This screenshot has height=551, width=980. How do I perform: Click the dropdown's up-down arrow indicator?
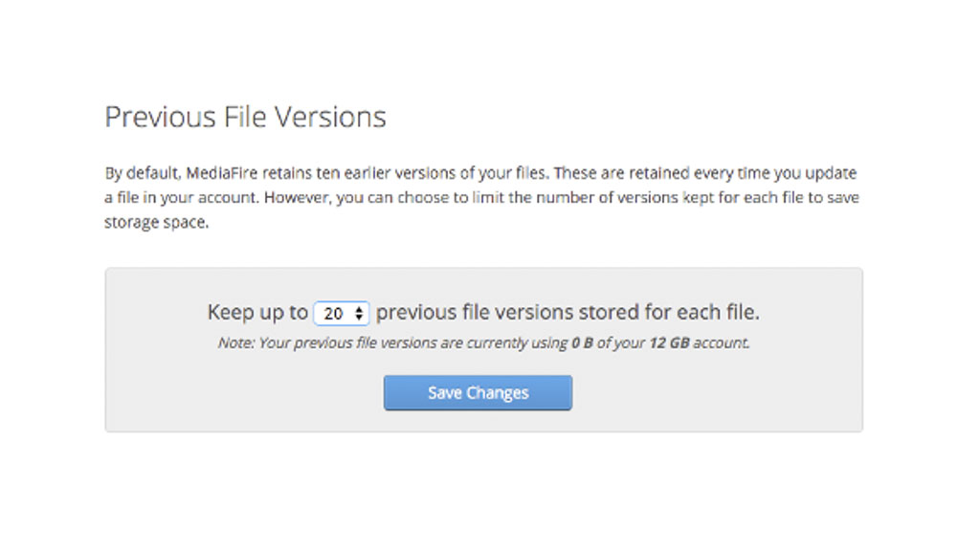(x=359, y=313)
